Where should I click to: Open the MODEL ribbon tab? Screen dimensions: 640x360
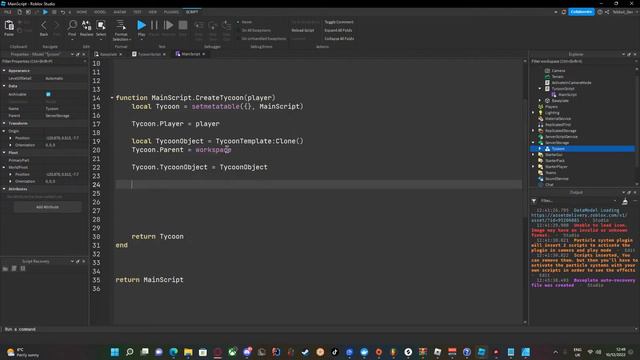tap(100, 12)
